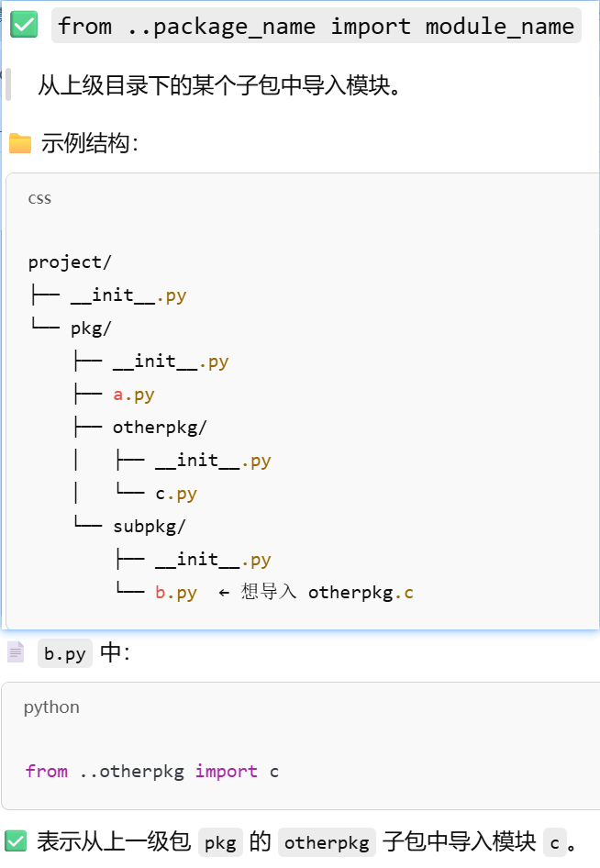Click the a.py file entry
600x868 pixels.
coord(133,395)
